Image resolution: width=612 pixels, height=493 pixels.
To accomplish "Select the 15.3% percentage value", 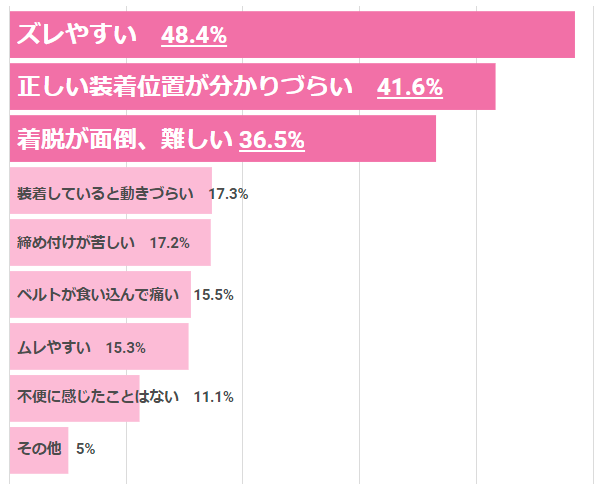I will click(126, 348).
